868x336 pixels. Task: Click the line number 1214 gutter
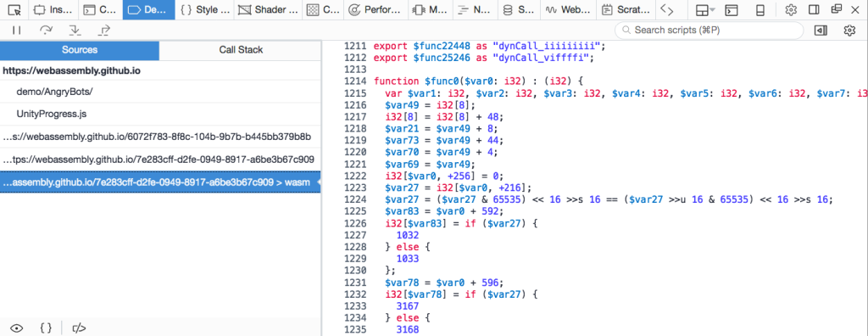pos(355,81)
